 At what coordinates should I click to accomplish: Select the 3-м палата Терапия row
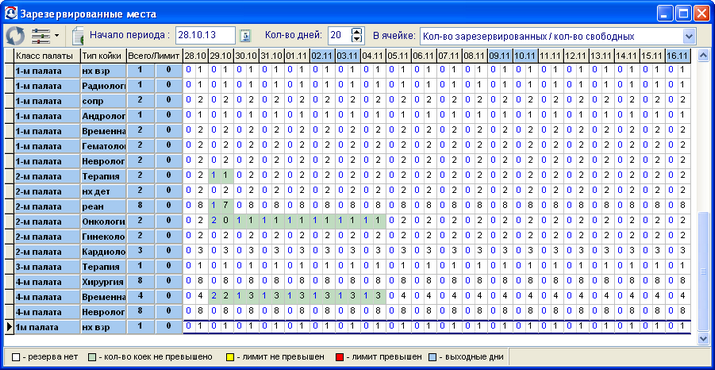click(x=349, y=266)
